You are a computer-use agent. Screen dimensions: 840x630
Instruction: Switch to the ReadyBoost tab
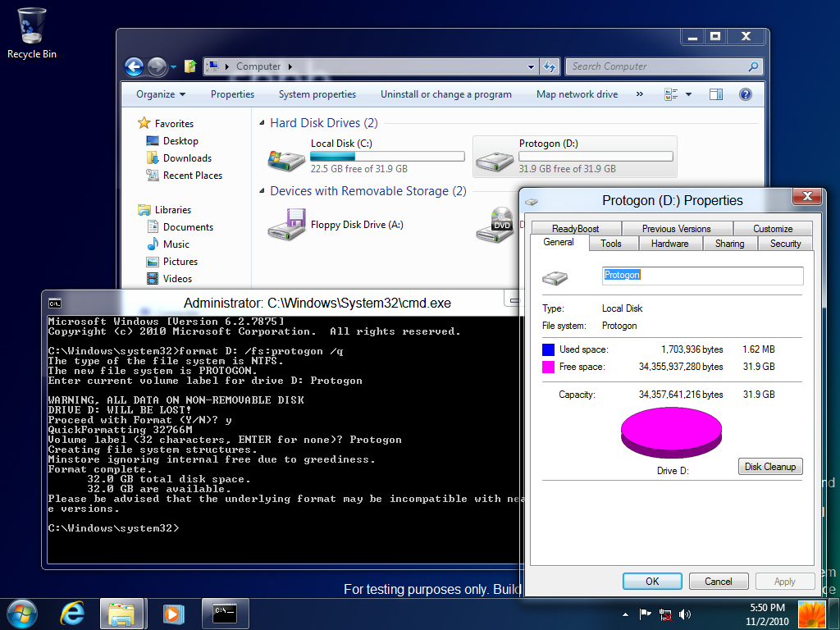click(575, 229)
